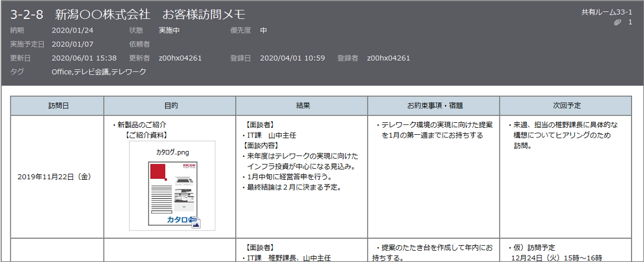
Task: Click the 目的 column header
Action: (170, 106)
